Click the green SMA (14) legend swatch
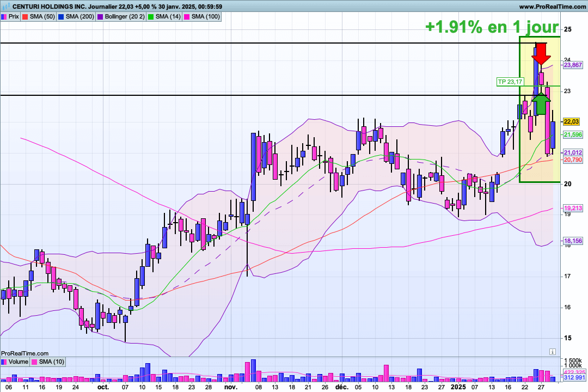The width and height of the screenshot is (588, 392). [150, 16]
